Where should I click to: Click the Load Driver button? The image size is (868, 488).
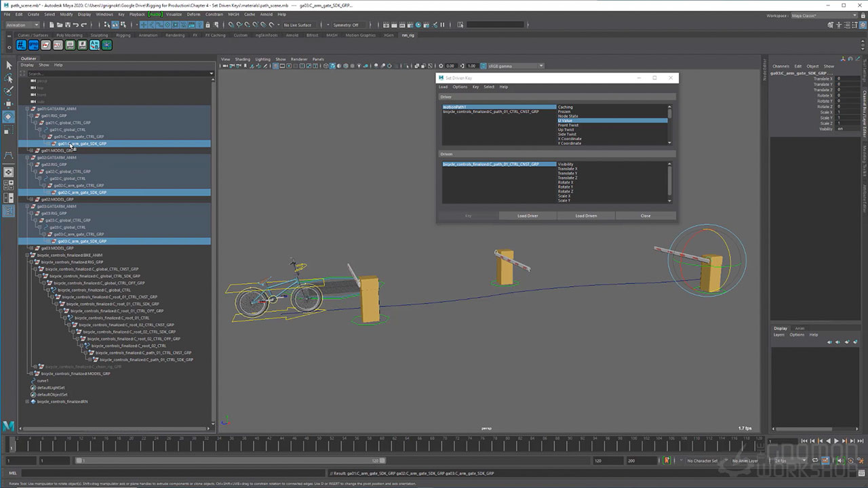click(527, 216)
